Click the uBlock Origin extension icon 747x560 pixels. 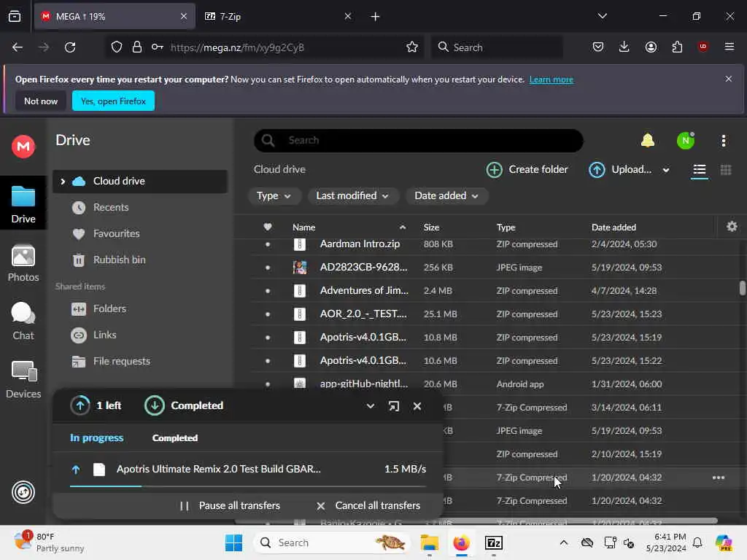[703, 47]
